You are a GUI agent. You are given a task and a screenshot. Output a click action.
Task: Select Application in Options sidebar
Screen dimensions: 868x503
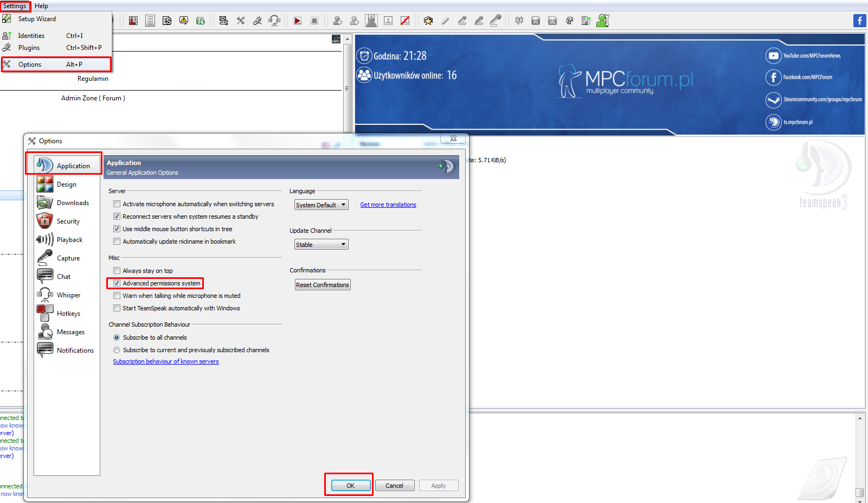coord(67,165)
